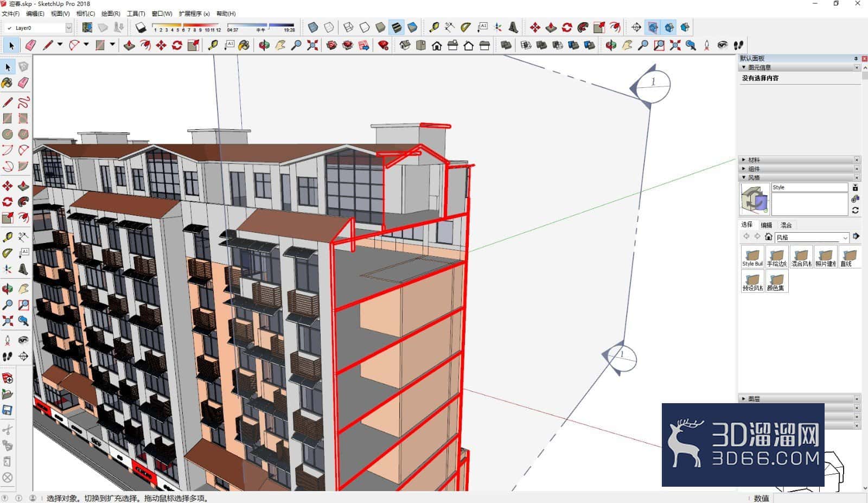Click Update Style refresh button

[856, 211]
